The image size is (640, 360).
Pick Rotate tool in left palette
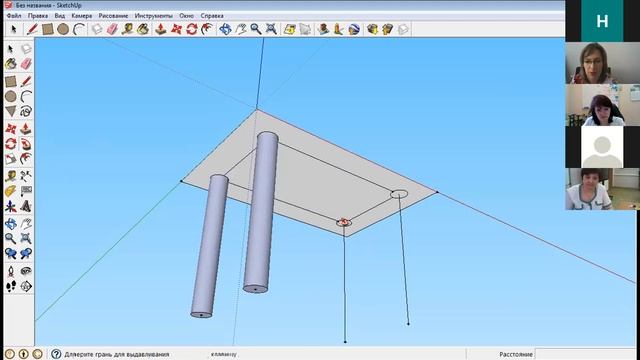pos(11,144)
